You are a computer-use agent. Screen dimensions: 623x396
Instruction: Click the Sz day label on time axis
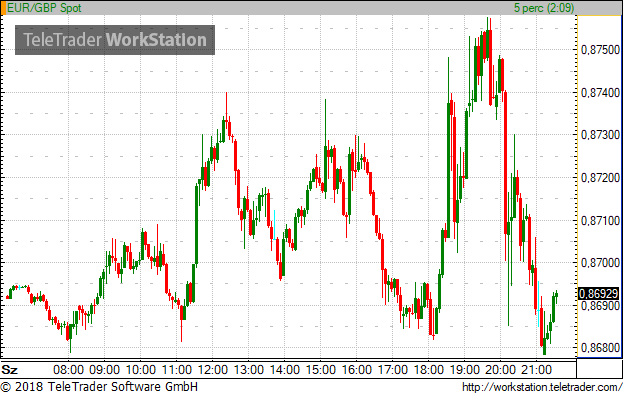coord(10,370)
